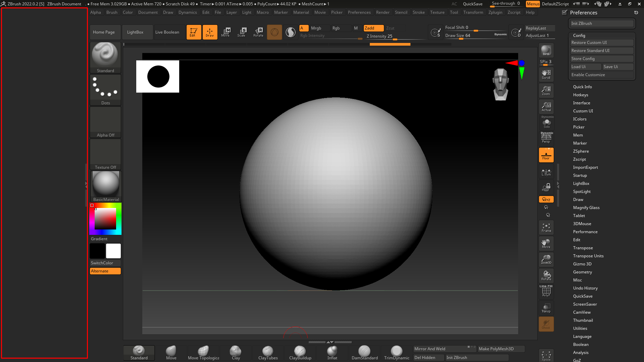Select the Inflat brush
The width and height of the screenshot is (644, 362).
coord(332,353)
